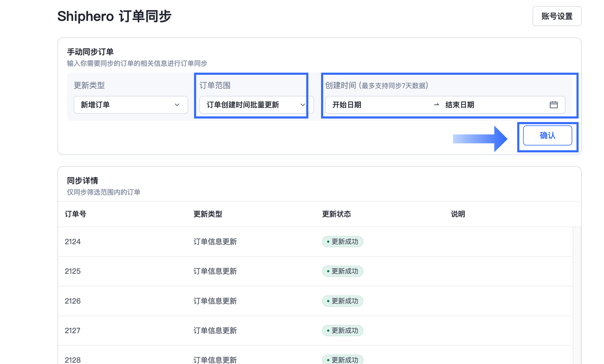Click 更新成功 status badge for order 2124
The height and width of the screenshot is (364, 604).
click(343, 242)
